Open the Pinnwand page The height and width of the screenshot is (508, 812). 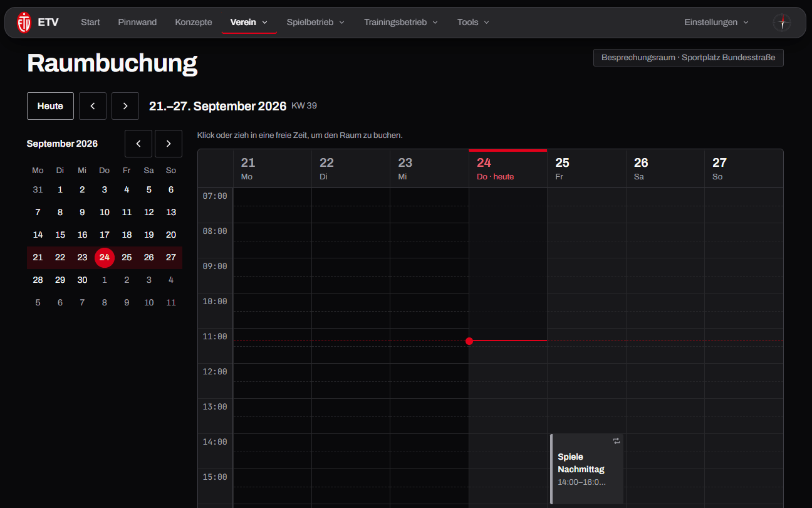[137, 22]
